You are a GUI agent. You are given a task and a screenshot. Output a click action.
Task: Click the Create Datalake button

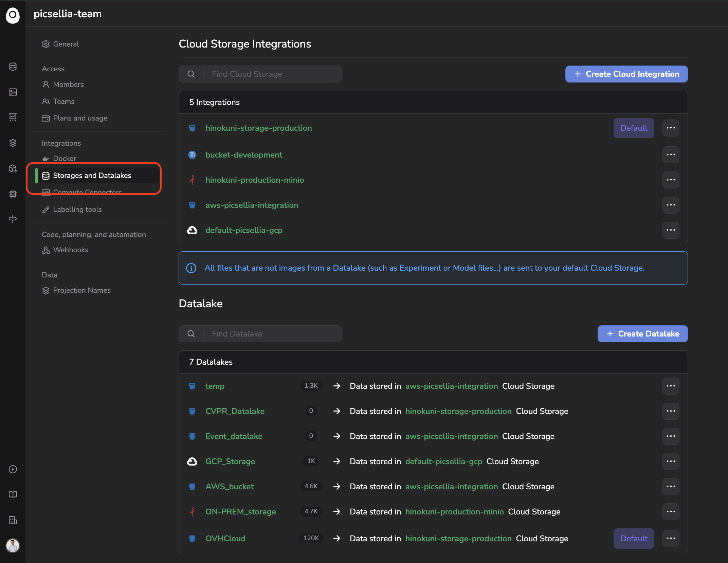(x=643, y=334)
